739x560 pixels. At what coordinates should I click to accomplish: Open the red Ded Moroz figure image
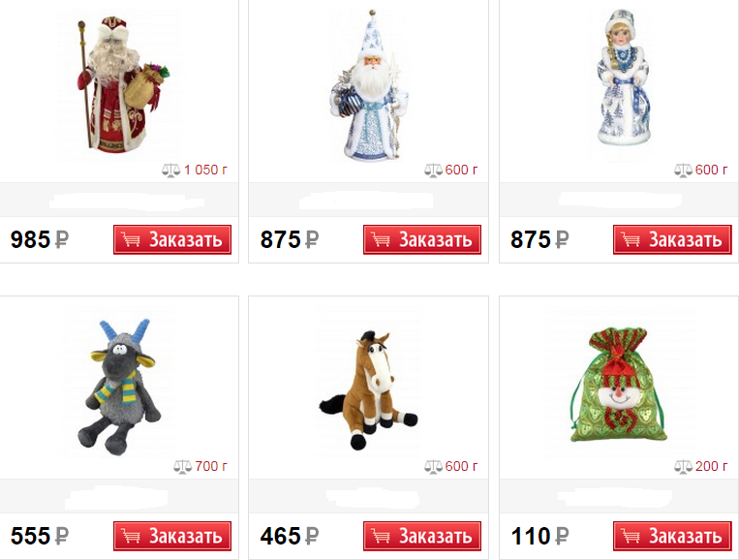pos(121,84)
